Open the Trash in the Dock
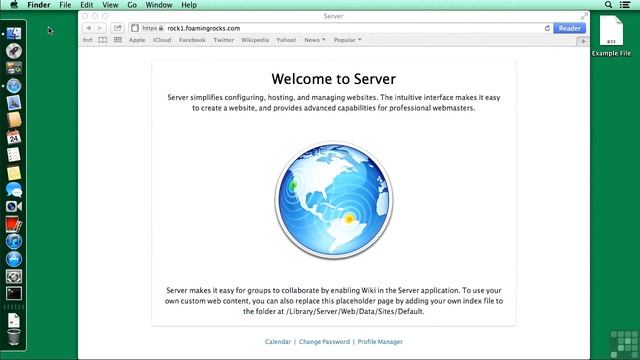Viewport: 640px width, 360px height. pos(14,337)
